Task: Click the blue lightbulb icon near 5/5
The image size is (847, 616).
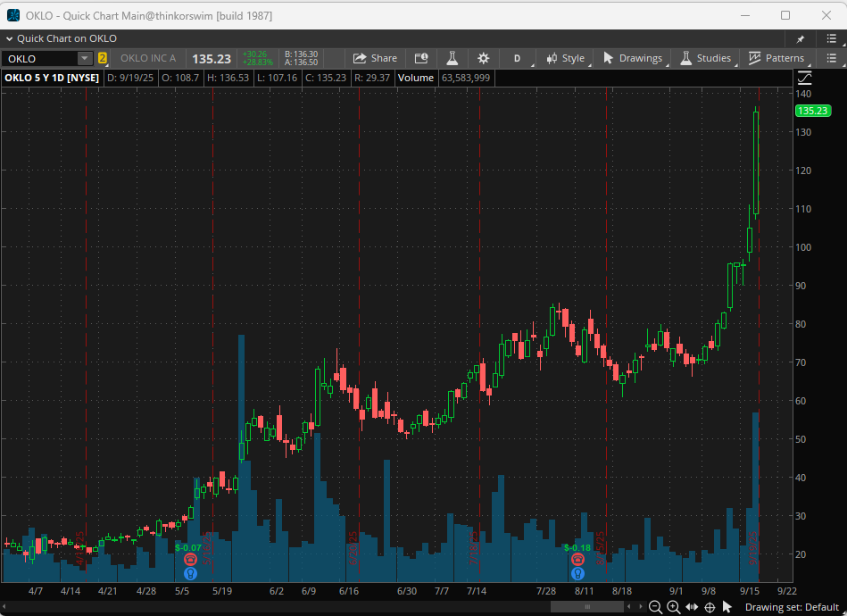Action: coord(190,573)
